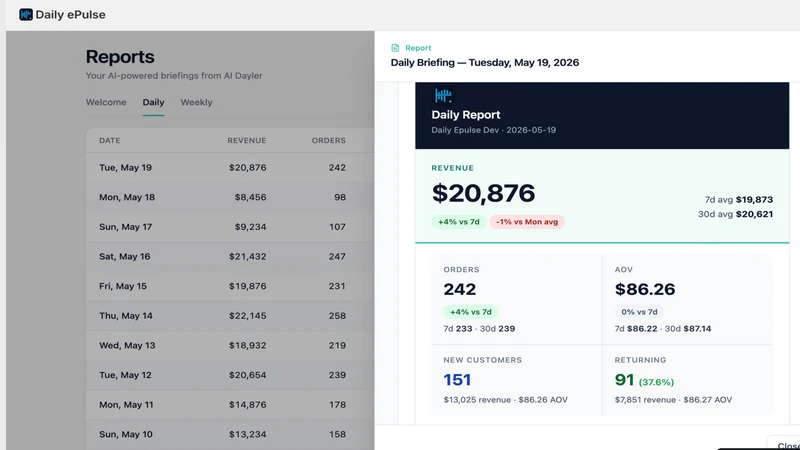Screen dimensions: 800x450
Task: Click the Report link label
Action: tap(418, 48)
